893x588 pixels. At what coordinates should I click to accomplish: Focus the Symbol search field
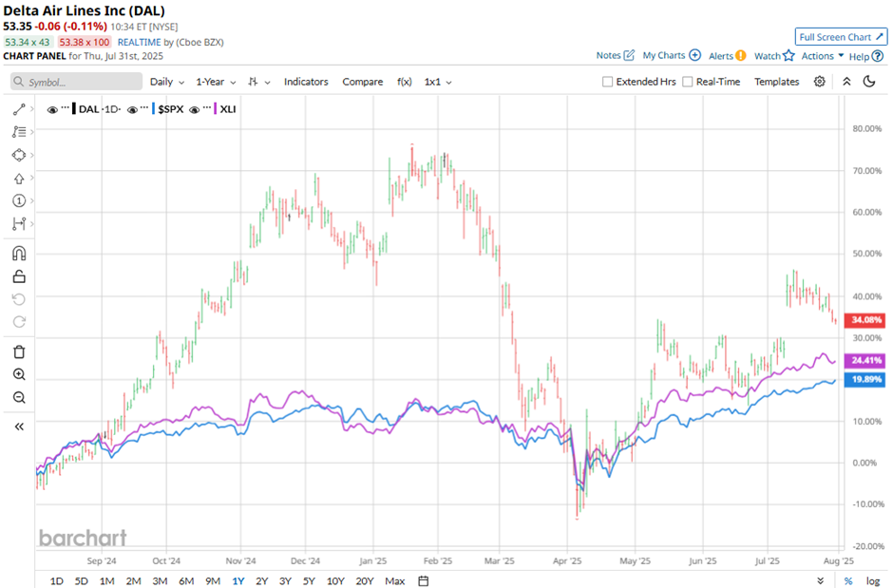[x=76, y=82]
